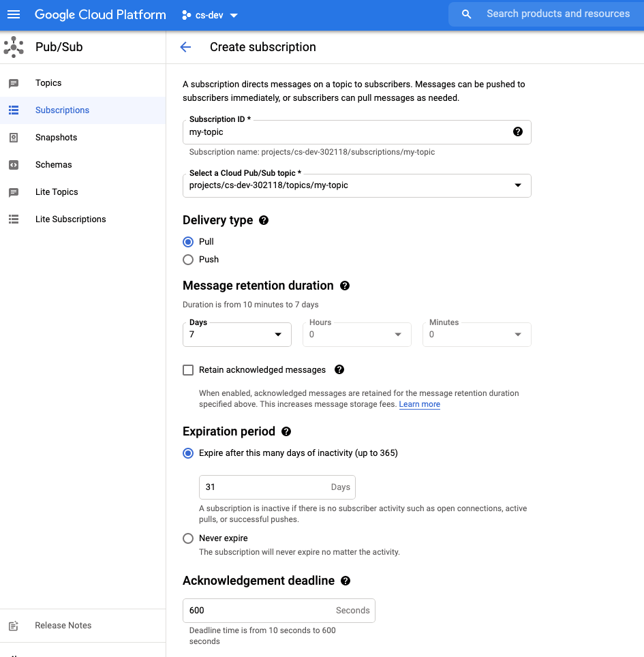Screen dimensions: 644x657
Task: Open help icon inside Subscription ID field
Action: 518,132
